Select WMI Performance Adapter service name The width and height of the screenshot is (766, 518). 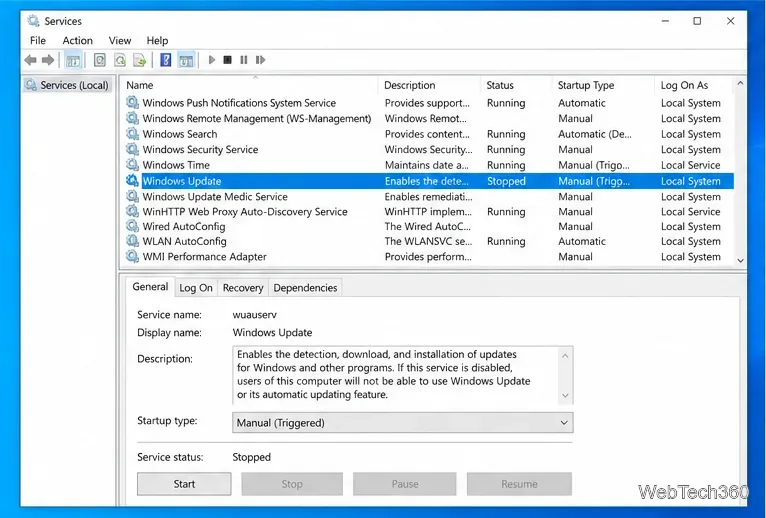pyautogui.click(x=204, y=257)
